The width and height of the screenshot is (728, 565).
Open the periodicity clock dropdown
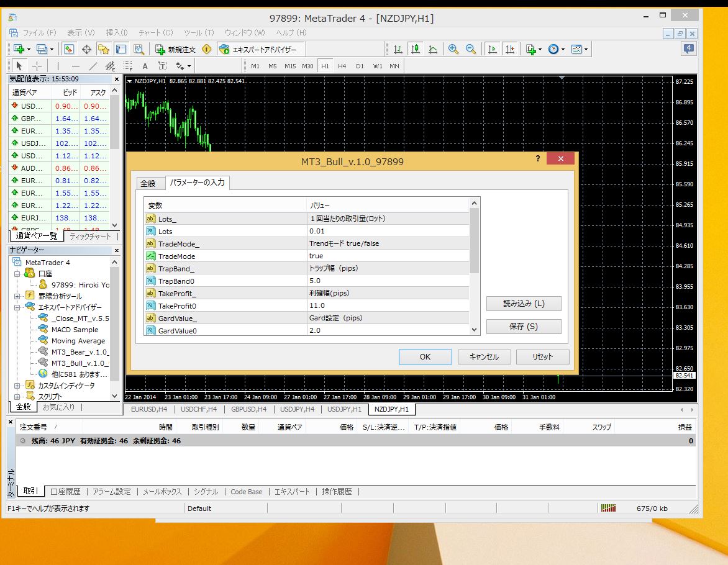coord(556,49)
